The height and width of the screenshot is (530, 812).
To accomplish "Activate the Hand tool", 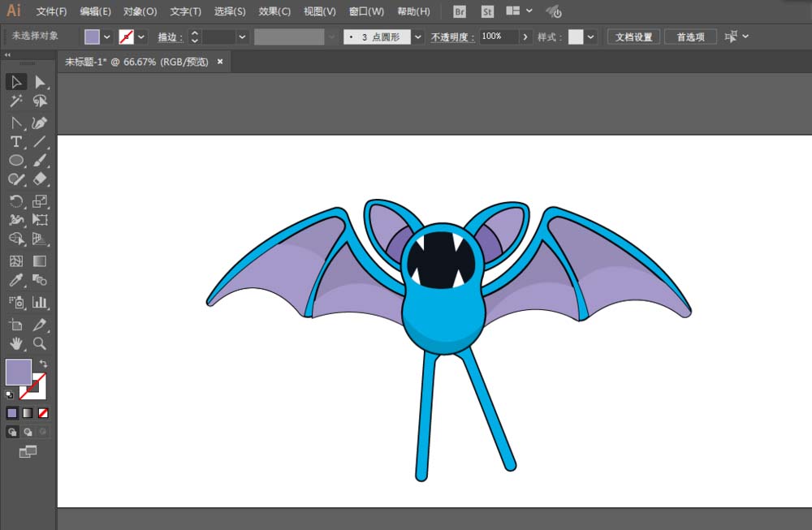I will click(x=16, y=343).
